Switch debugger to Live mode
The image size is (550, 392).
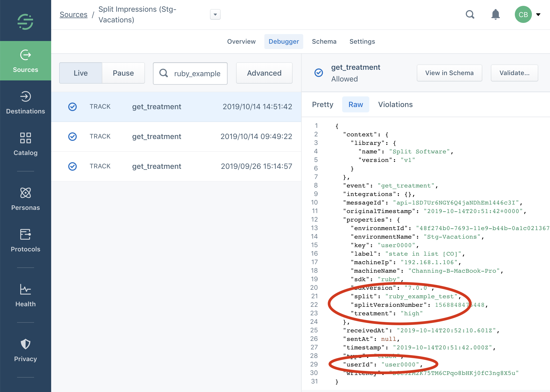click(x=81, y=73)
